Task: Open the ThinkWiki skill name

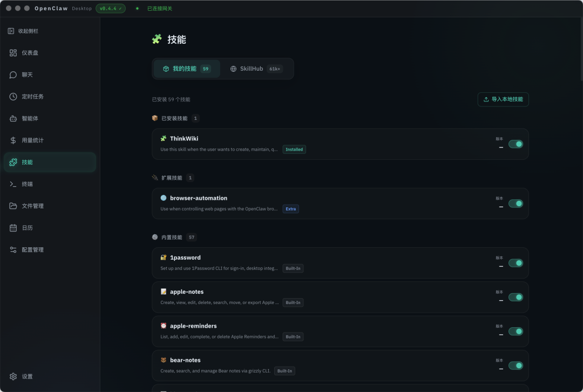Action: click(x=184, y=138)
